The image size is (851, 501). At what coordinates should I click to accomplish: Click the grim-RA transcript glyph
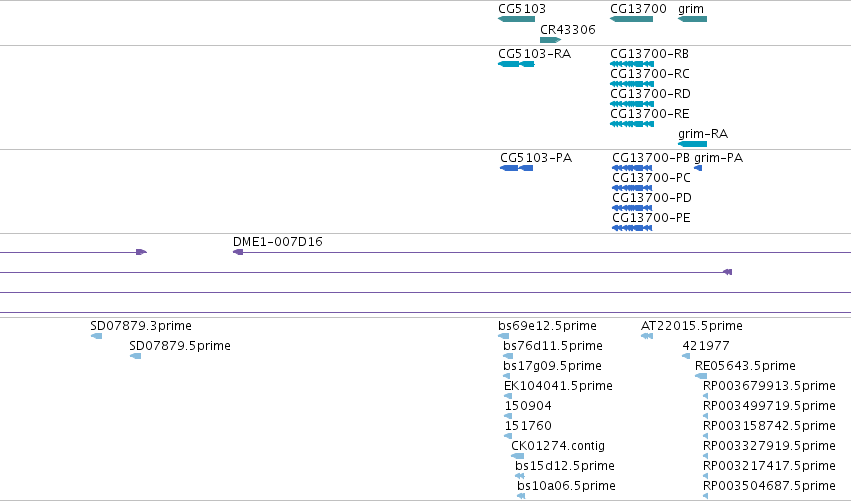693,144
